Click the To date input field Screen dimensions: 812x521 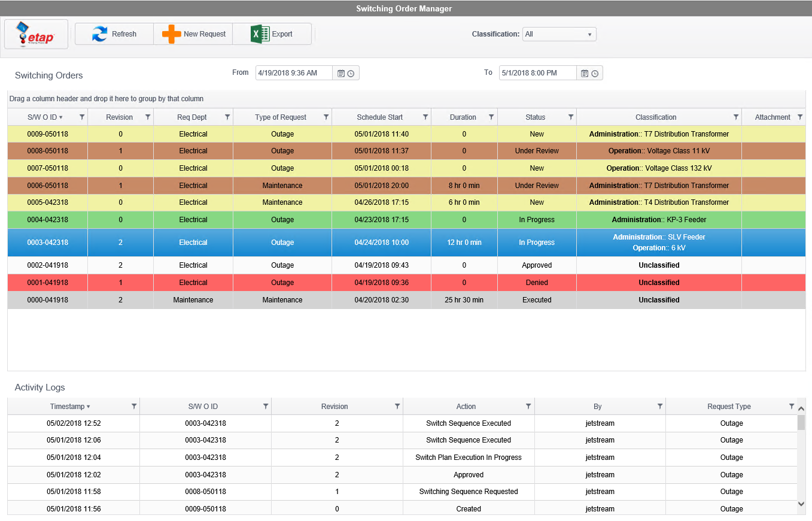[x=537, y=72]
